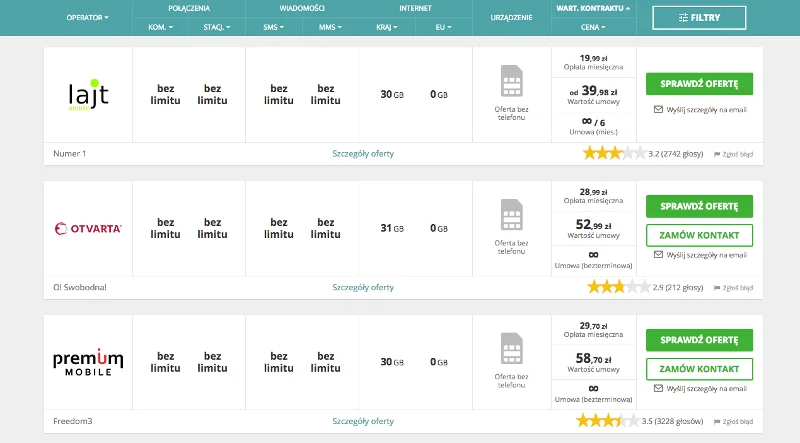
Task: Click Zgłoś błąd for O! Swobodna! offer
Action: click(x=738, y=288)
